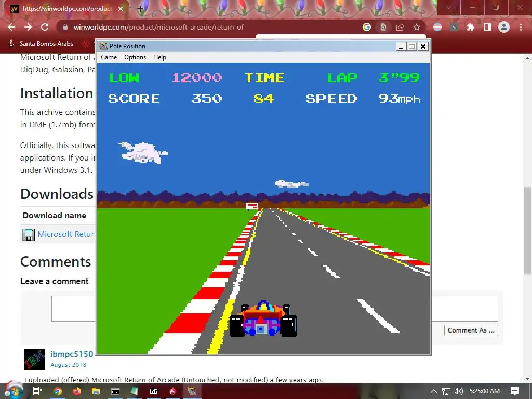This screenshot has height=399, width=532.
Task: Click the August 2018 comment date
Action: pyautogui.click(x=68, y=365)
